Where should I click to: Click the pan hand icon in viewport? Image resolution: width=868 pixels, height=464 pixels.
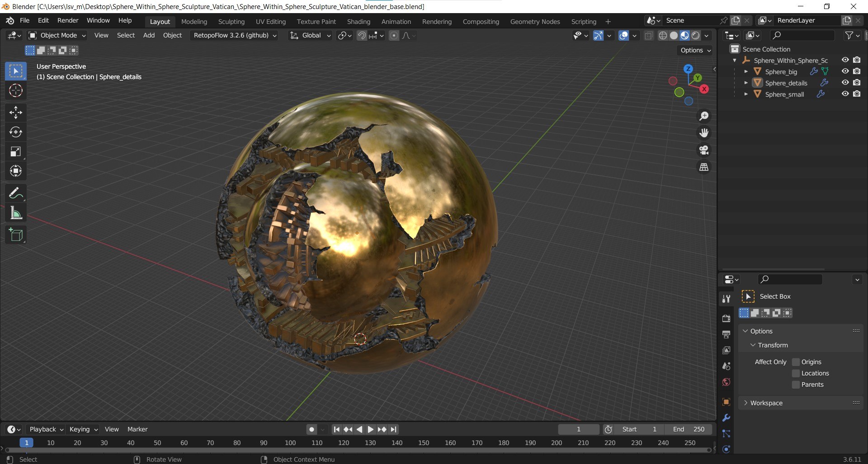click(704, 133)
